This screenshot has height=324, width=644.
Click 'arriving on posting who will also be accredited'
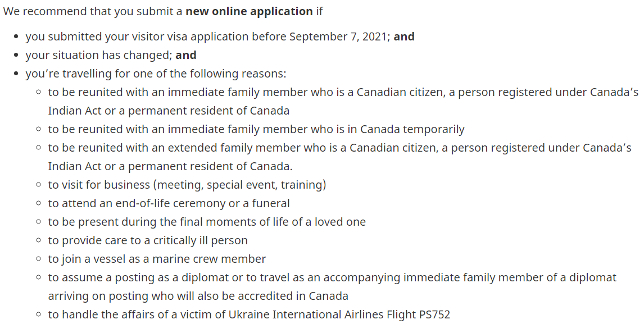198,296
